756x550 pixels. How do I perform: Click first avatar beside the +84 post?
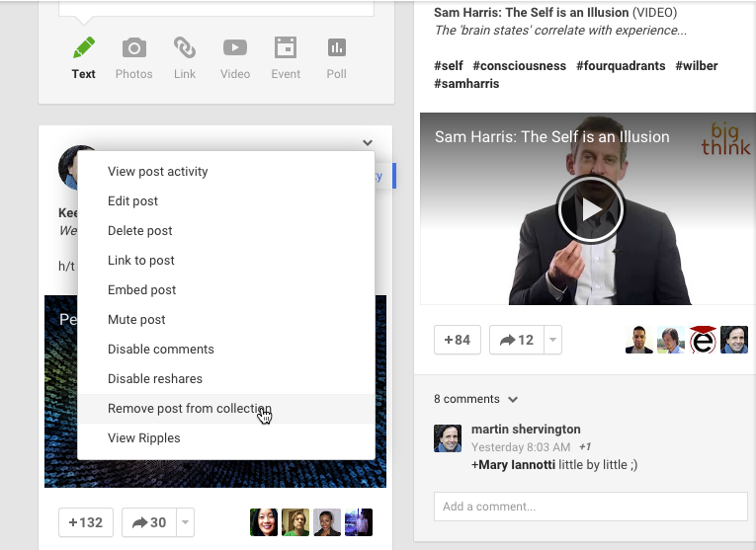coord(639,340)
